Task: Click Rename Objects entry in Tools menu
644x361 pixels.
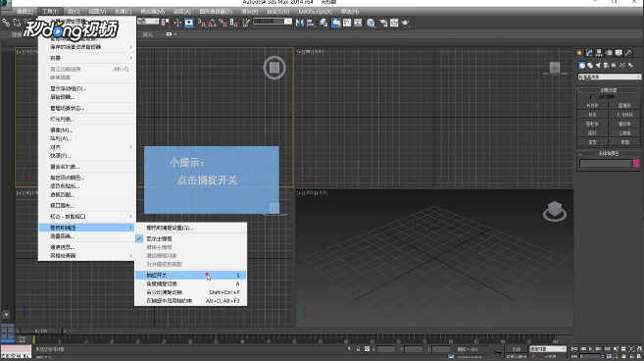Action: click(86, 167)
